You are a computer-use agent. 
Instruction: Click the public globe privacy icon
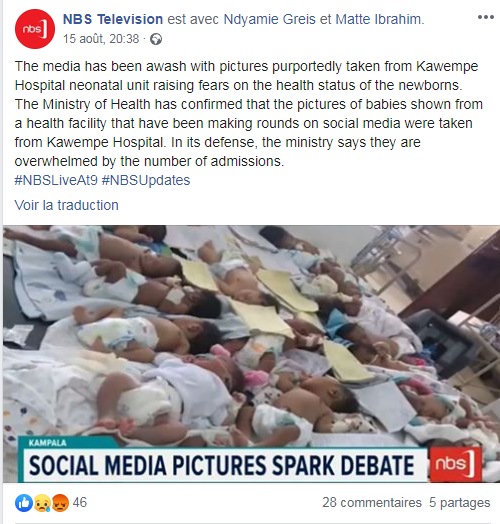[x=156, y=39]
